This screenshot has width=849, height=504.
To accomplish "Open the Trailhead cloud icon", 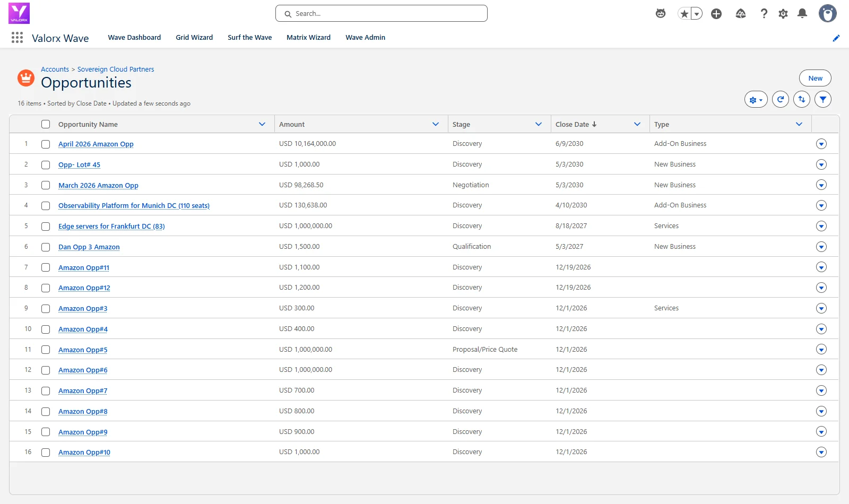I will tap(741, 14).
